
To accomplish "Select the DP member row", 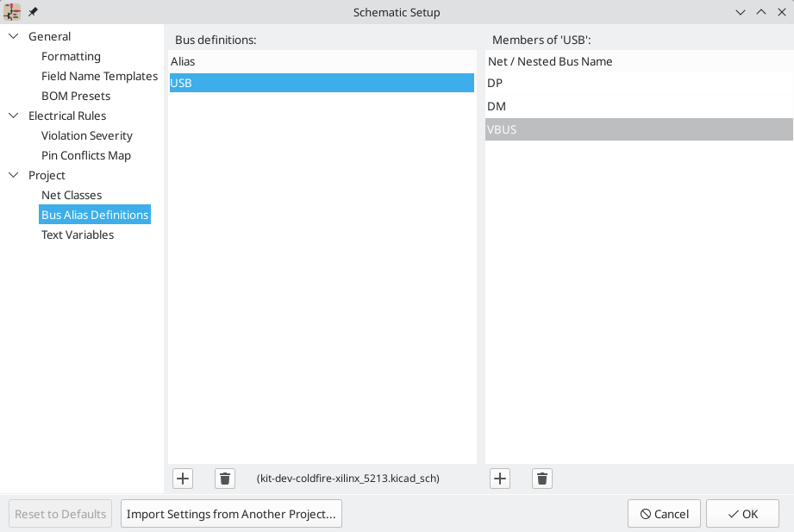I will pyautogui.click(x=638, y=83).
